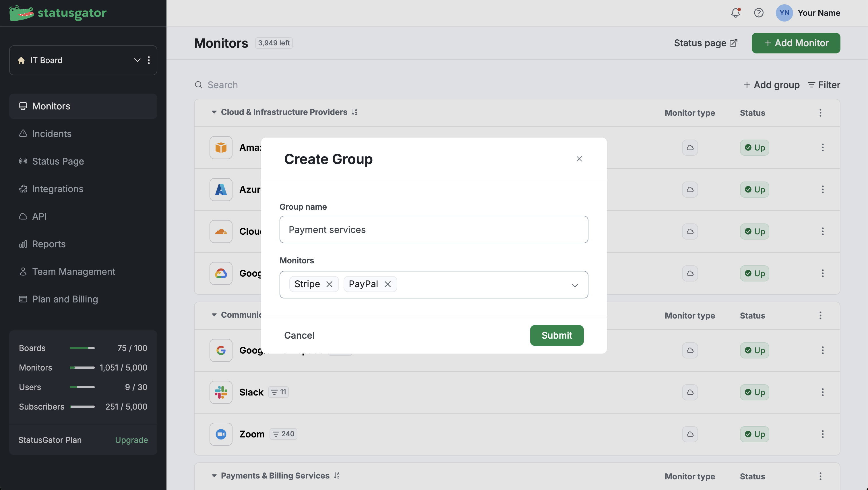The width and height of the screenshot is (868, 490).
Task: Click the notifications bell icon
Action: (735, 13)
